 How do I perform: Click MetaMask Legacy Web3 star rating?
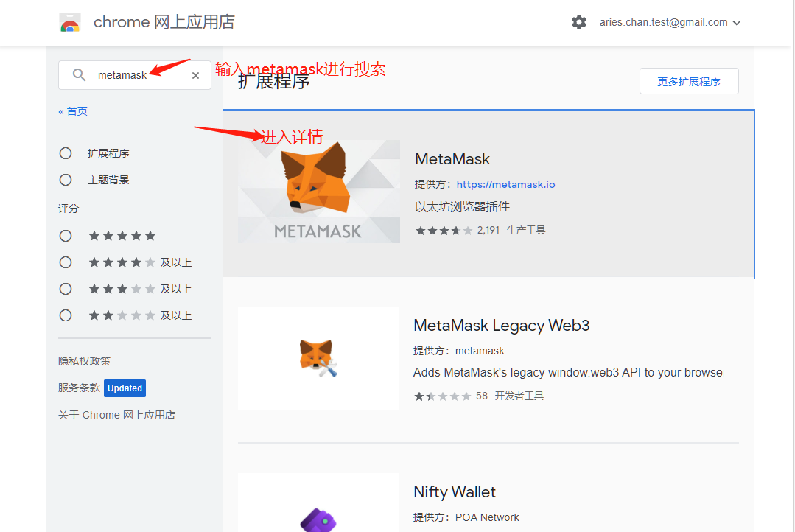pos(442,396)
